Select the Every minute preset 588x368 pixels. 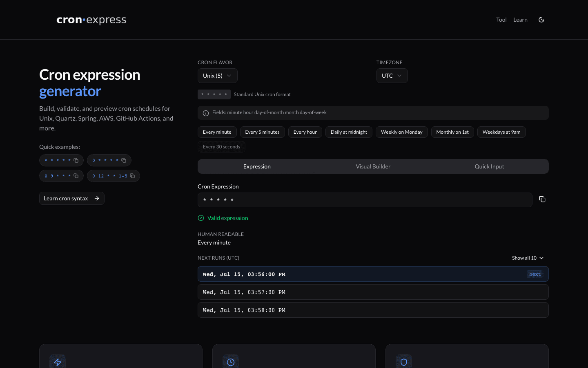(217, 132)
